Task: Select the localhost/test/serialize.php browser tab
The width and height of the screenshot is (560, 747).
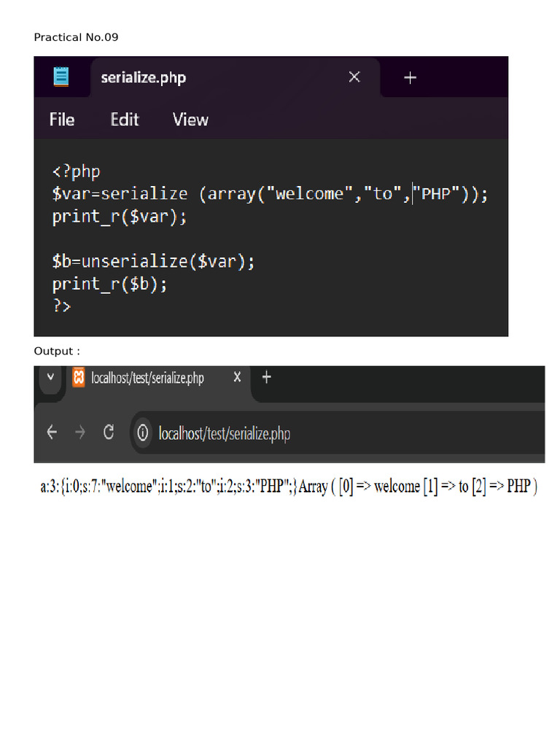Action: point(147,378)
